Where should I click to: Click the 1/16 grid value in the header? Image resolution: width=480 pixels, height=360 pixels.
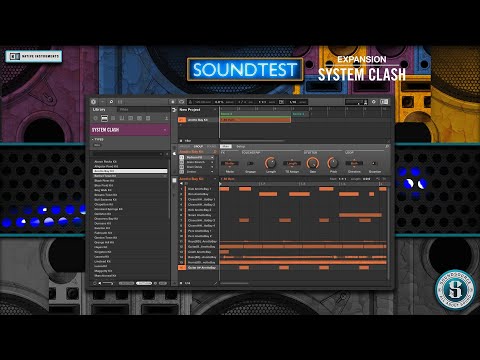(293, 102)
